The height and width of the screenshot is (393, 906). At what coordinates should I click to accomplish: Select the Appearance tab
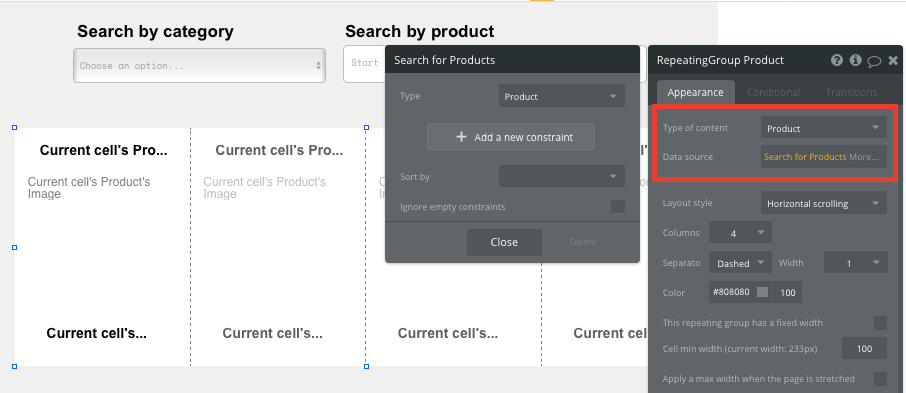(x=695, y=92)
